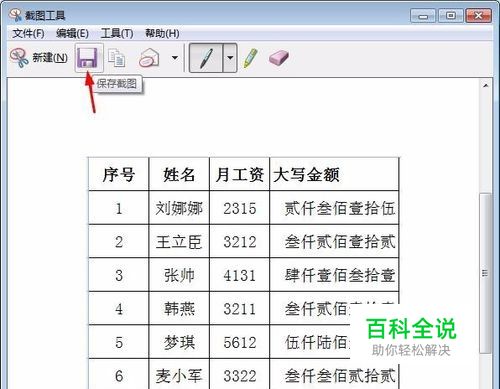Close the Snipping Tool window
The width and height of the screenshot is (500, 389).
coord(478,16)
